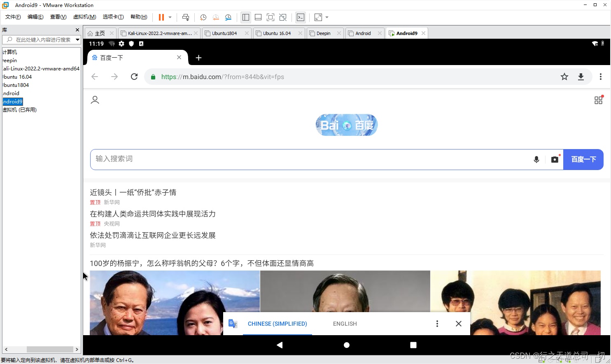Reload the Baidu page
The width and height of the screenshot is (611, 364).
(x=134, y=77)
